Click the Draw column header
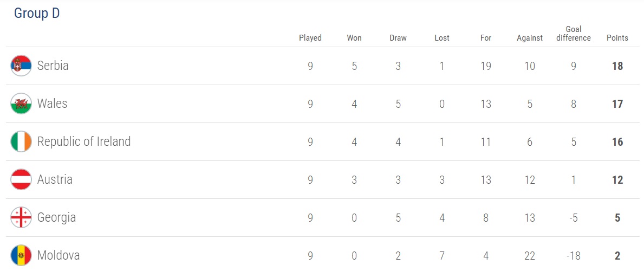Image resolution: width=644 pixels, height=271 pixels. pos(398,38)
